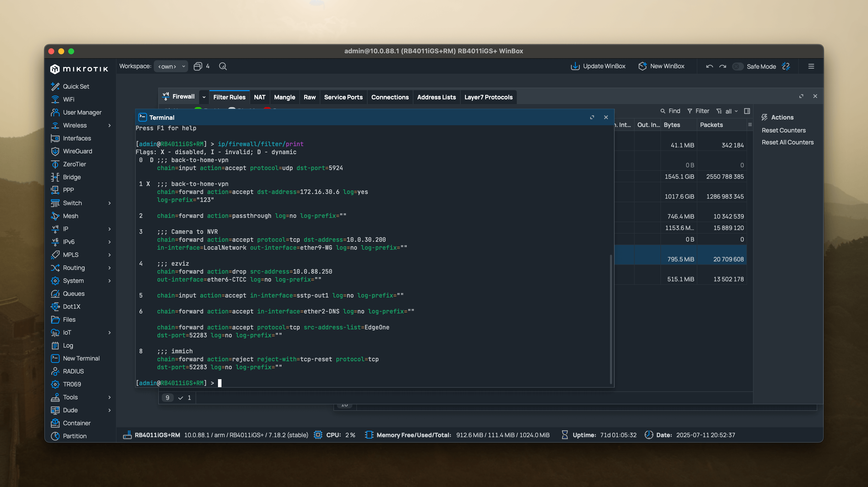
Task: Expand the Switch submenu
Action: [x=109, y=203]
